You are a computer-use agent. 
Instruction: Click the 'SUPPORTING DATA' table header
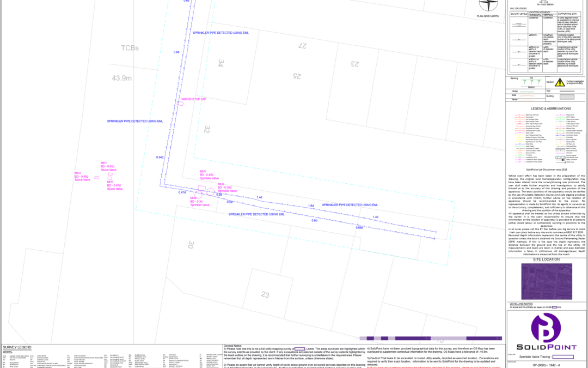[567, 14]
